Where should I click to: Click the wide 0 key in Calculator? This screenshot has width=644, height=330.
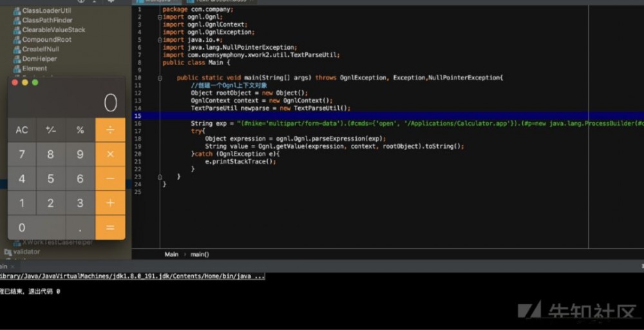point(37,228)
